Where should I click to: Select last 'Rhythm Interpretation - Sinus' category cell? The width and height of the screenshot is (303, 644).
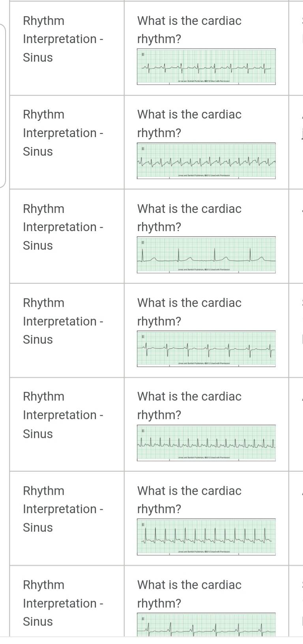pyautogui.click(x=67, y=601)
